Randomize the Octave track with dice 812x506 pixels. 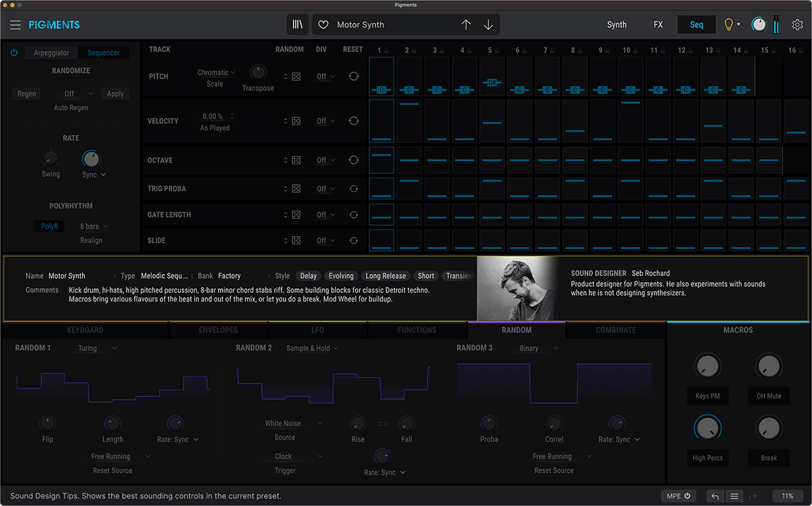[x=296, y=160]
